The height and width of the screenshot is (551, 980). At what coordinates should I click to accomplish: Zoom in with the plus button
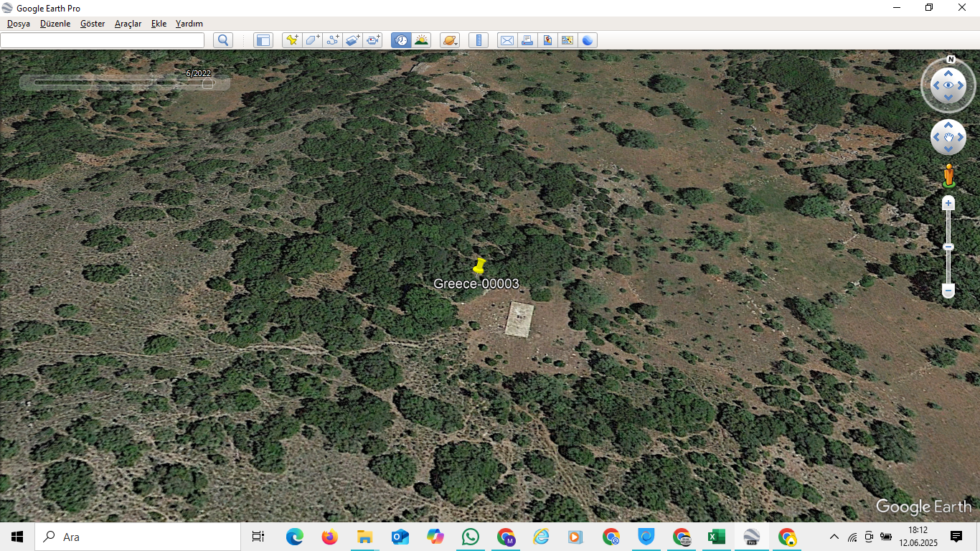(x=948, y=204)
